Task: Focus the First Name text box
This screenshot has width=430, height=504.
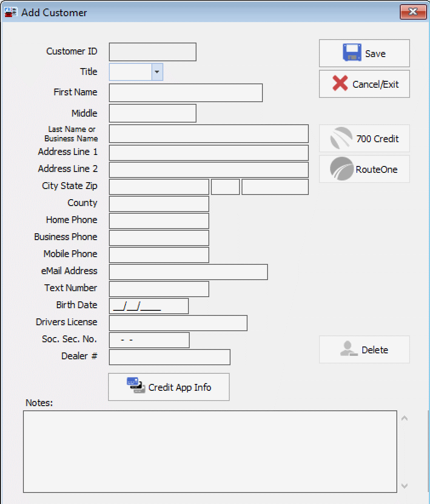Action: click(185, 93)
